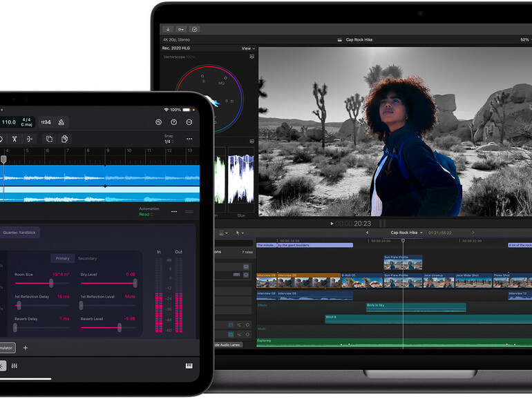The width and height of the screenshot is (532, 399).
Task: Open the ellipsis menu beside Automation
Action: click(x=174, y=211)
